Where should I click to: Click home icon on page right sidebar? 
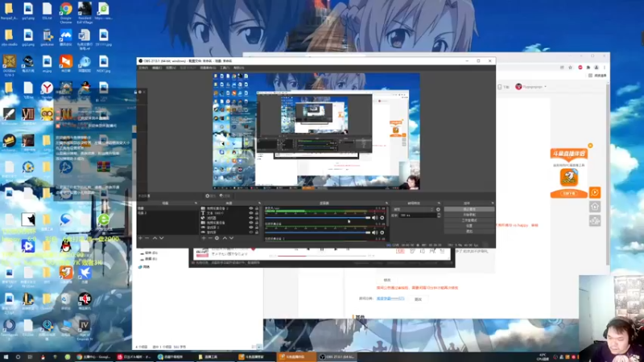click(x=595, y=207)
